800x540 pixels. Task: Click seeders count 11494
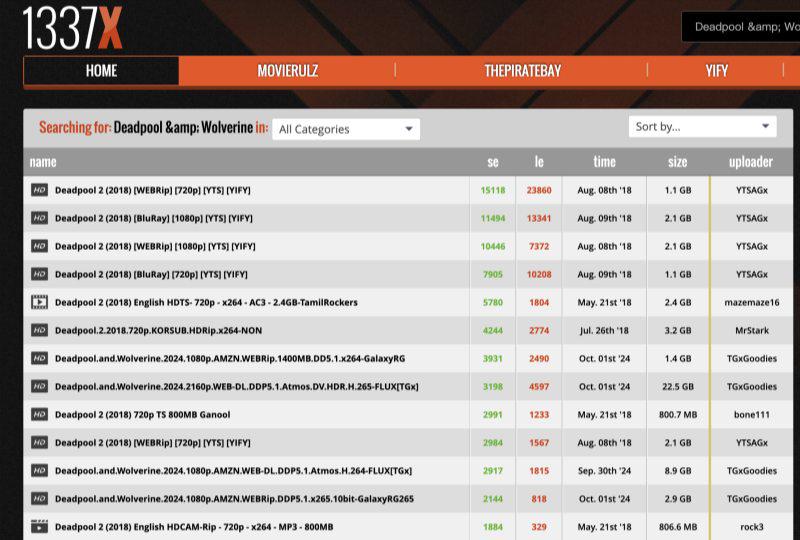point(493,218)
